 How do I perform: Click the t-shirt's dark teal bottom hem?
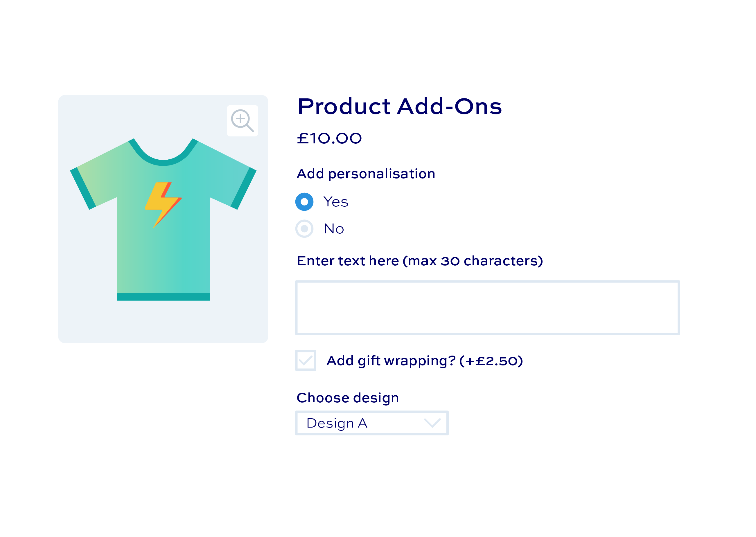click(x=163, y=297)
